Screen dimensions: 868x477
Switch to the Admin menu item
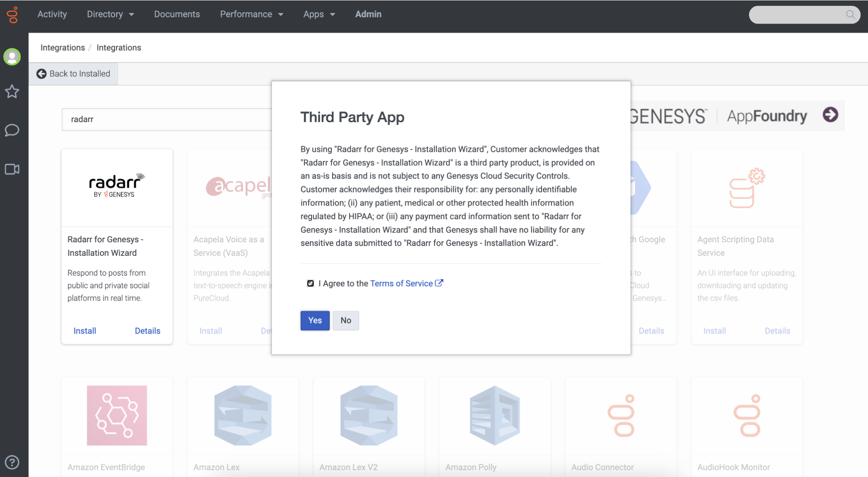pos(368,14)
